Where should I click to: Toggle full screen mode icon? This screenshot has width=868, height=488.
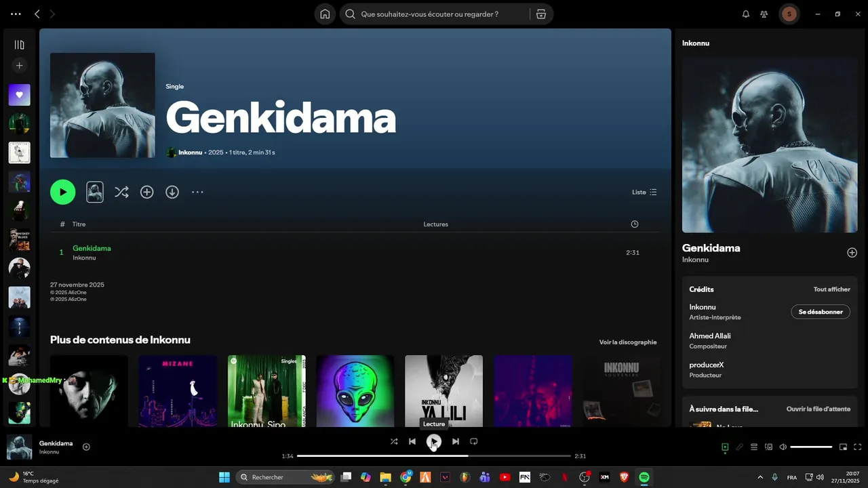click(858, 447)
